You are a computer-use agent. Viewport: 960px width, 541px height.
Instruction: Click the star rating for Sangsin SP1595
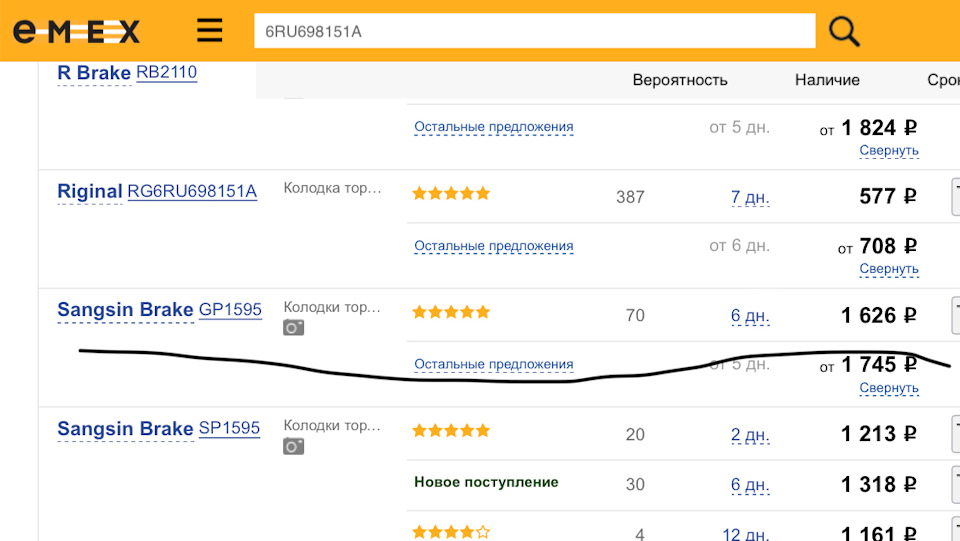coord(451,431)
